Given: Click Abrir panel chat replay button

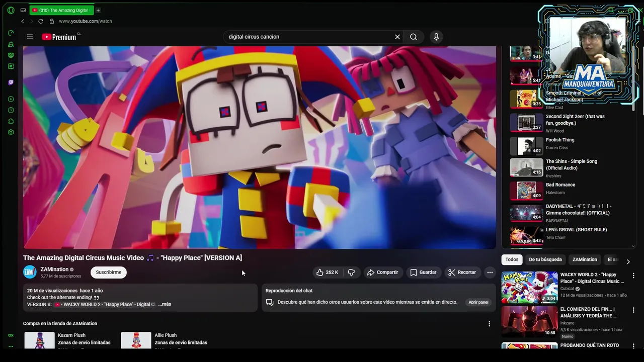Looking at the screenshot, I should [478, 302].
